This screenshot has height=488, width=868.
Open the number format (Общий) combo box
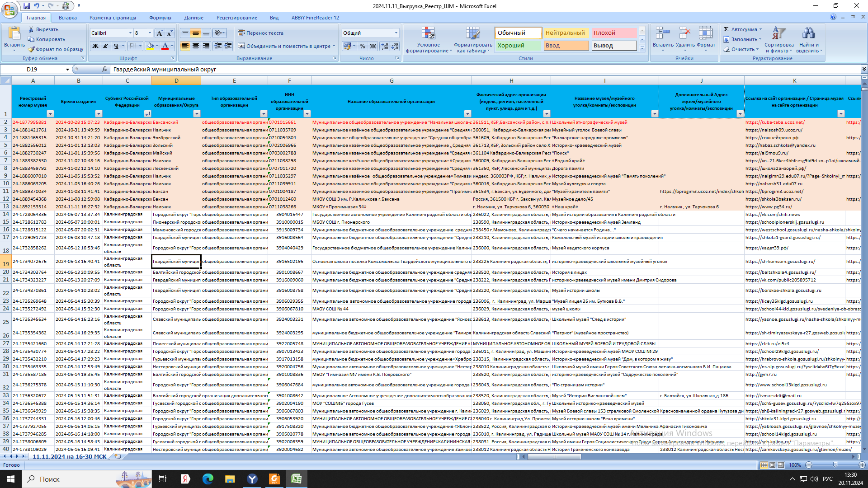[x=396, y=33]
